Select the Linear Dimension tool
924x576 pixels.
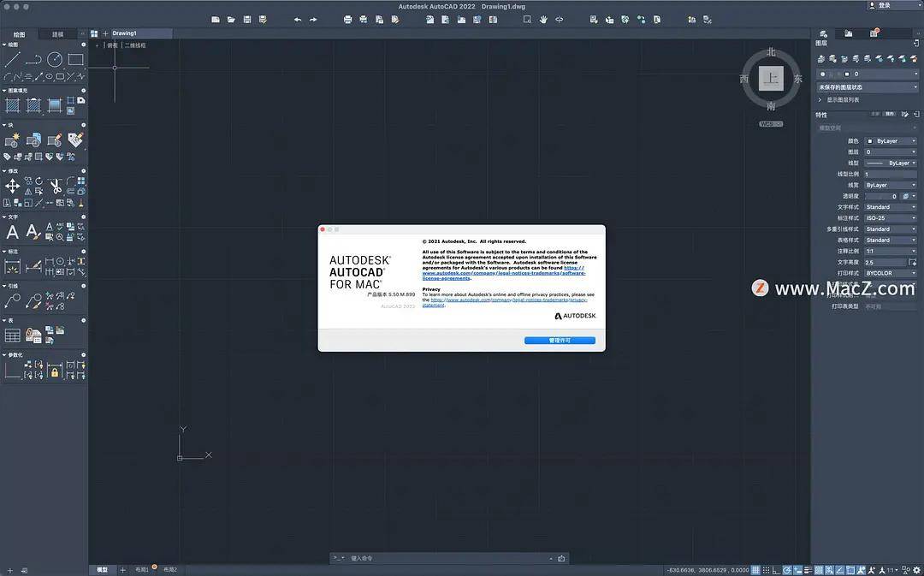tap(12, 267)
